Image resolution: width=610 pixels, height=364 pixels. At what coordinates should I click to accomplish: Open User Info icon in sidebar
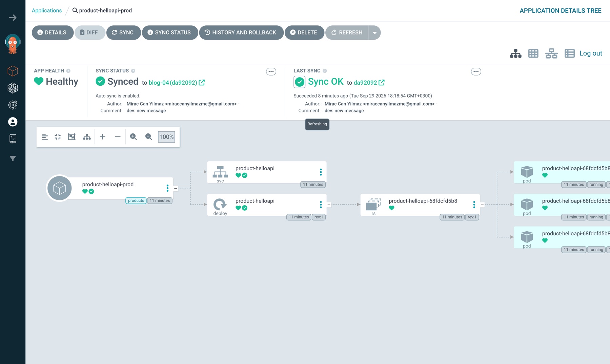click(13, 122)
